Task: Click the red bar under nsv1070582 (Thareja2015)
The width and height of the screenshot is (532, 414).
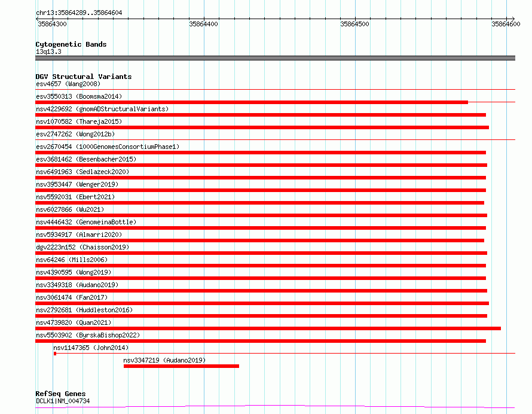Action: 262,127
